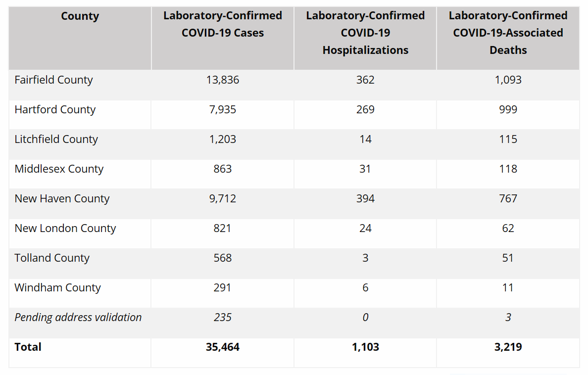588x375 pixels.
Task: Click the County column header
Action: [80, 16]
